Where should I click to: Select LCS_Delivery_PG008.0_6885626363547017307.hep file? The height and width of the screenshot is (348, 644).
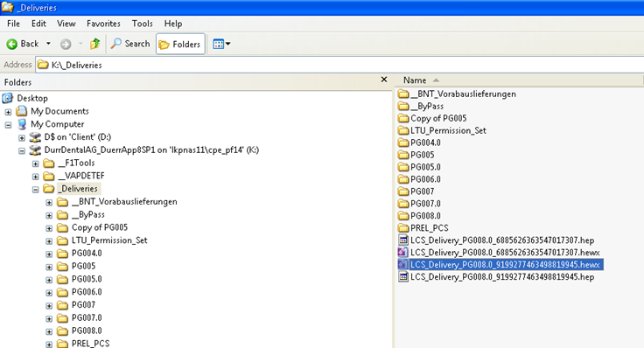pyautogui.click(x=502, y=240)
